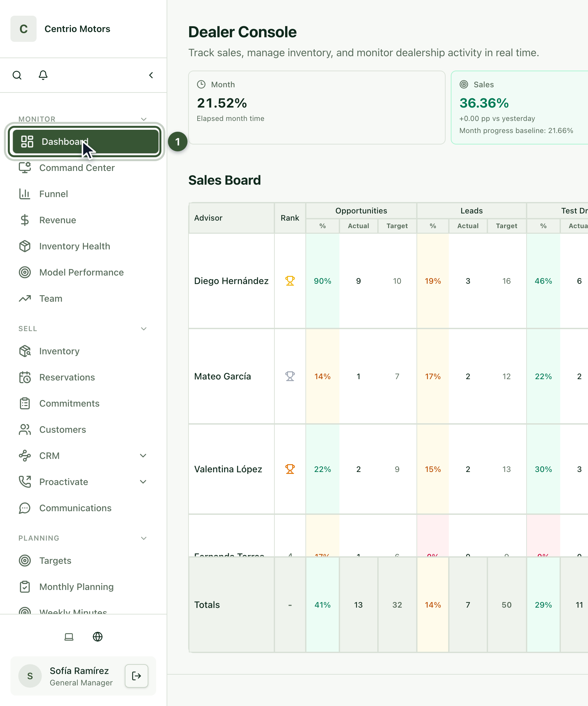The width and height of the screenshot is (588, 706).
Task: Open Inventory Health
Action: pyautogui.click(x=83, y=246)
